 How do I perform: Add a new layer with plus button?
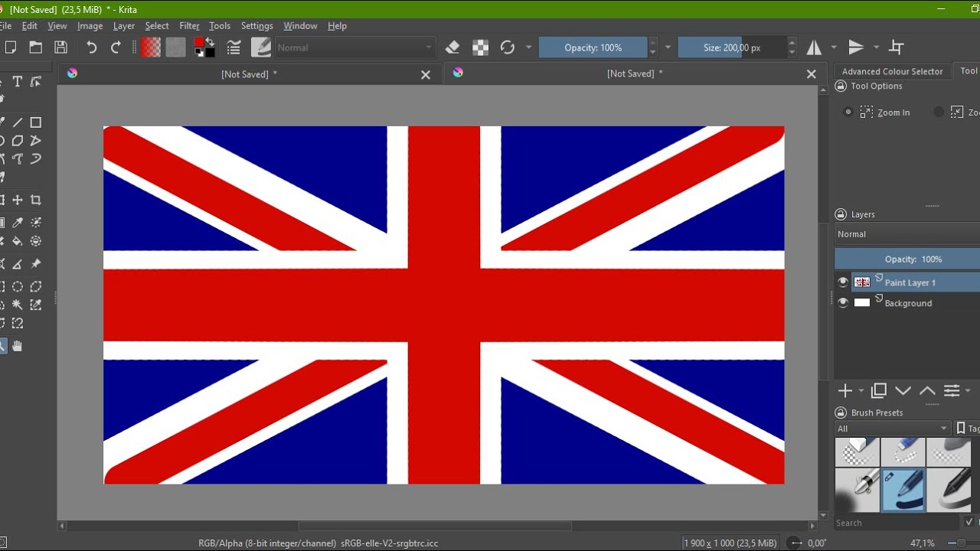click(x=845, y=391)
